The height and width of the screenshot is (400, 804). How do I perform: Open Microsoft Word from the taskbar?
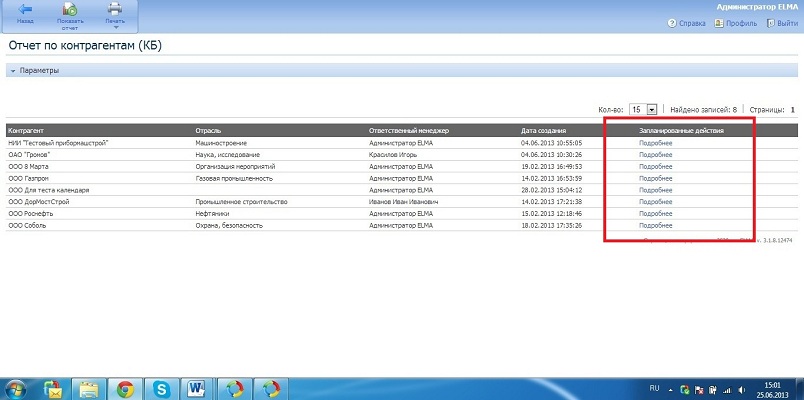point(196,388)
